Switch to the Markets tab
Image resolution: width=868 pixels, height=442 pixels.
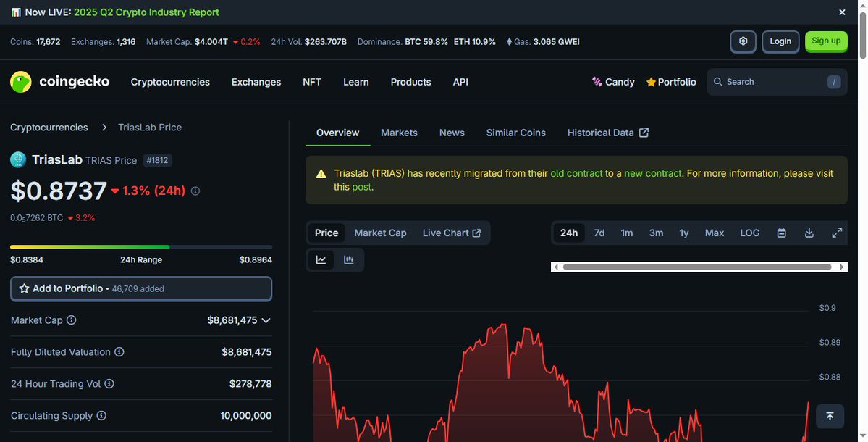coord(399,133)
